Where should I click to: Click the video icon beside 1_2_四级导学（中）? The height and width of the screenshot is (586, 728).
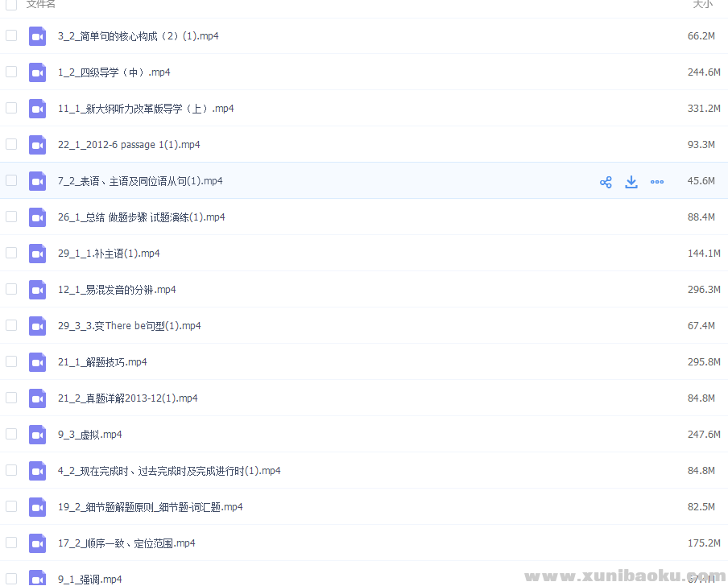tap(37, 72)
